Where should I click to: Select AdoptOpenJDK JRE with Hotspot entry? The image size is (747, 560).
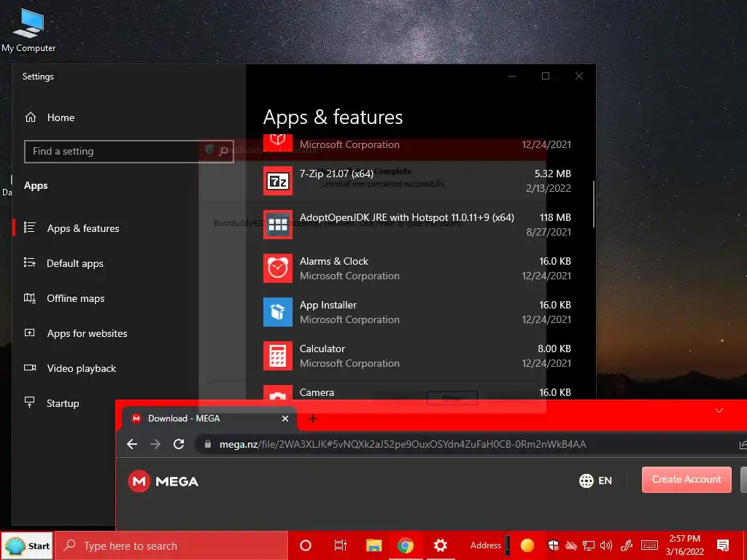pos(417,225)
